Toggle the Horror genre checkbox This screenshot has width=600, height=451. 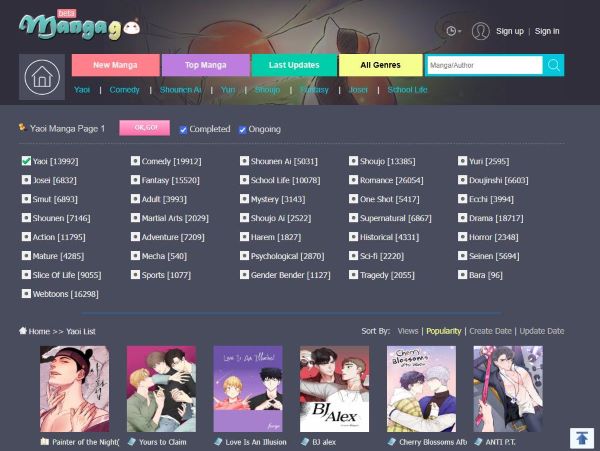point(462,236)
